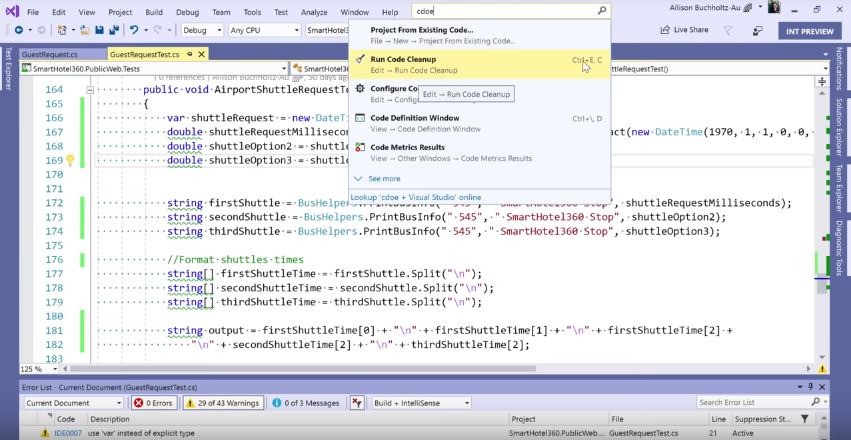Click the Send Feedback person icon
The height and width of the screenshot is (440, 851).
tap(758, 30)
